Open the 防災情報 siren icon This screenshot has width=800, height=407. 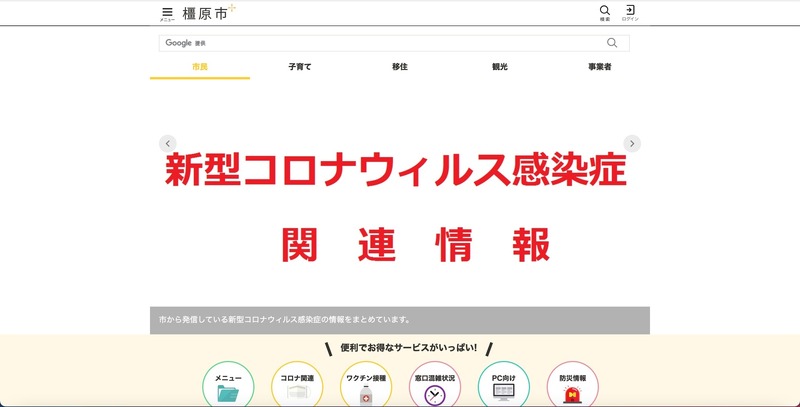(x=573, y=388)
